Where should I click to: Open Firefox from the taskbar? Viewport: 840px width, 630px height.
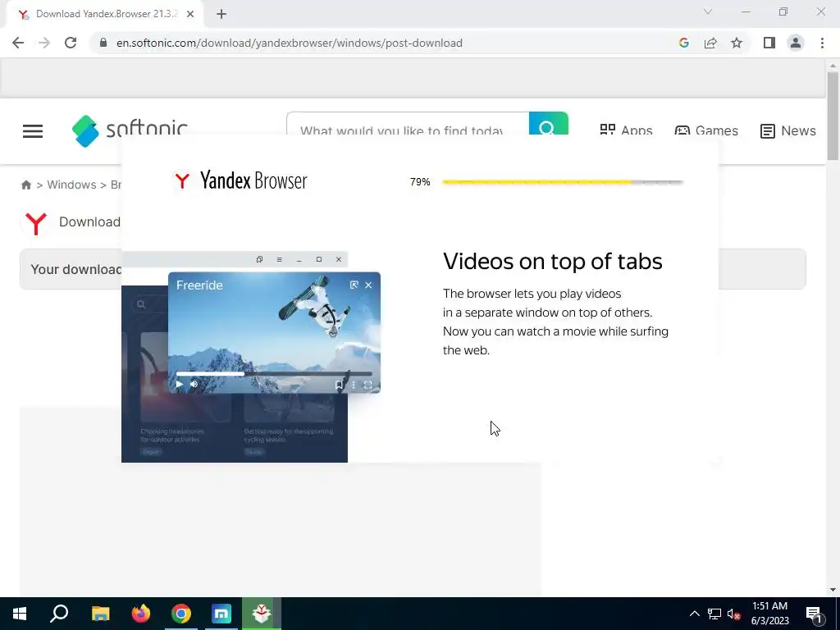(x=141, y=614)
